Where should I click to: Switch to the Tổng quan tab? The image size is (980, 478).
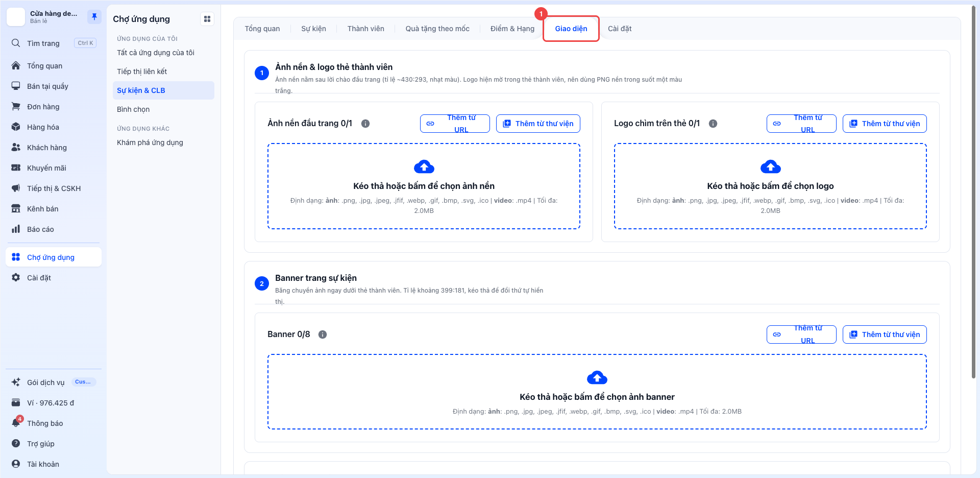(x=262, y=29)
